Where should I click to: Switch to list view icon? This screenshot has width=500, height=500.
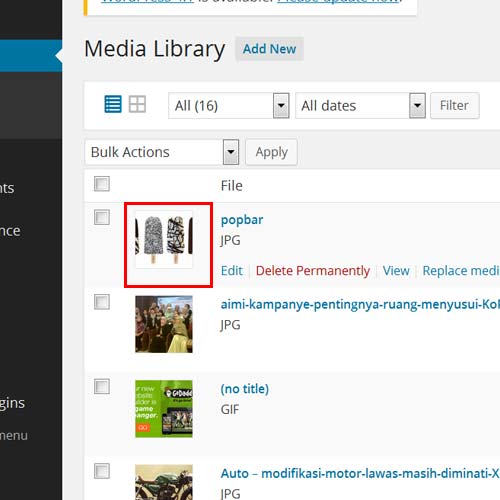[x=113, y=104]
